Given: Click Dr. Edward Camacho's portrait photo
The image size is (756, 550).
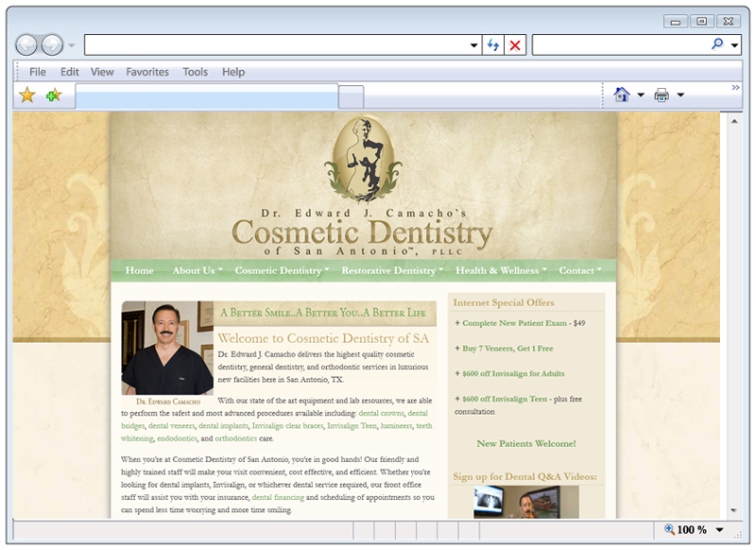Looking at the screenshot, I should 167,348.
